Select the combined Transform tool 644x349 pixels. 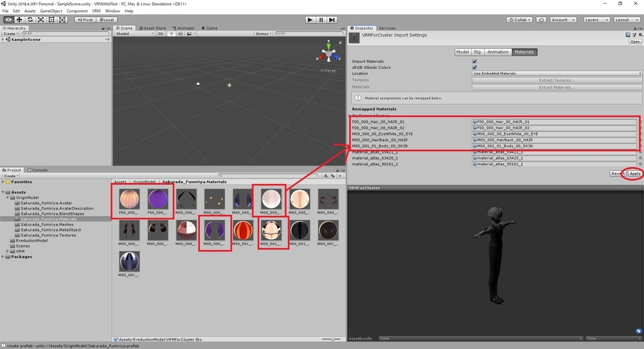63,20
